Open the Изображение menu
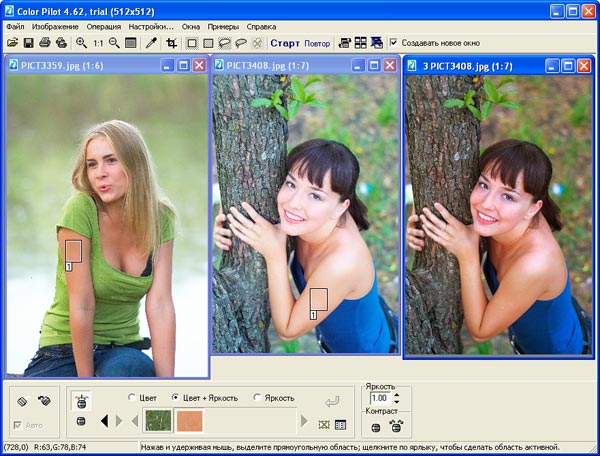The image size is (600, 456). point(55,27)
